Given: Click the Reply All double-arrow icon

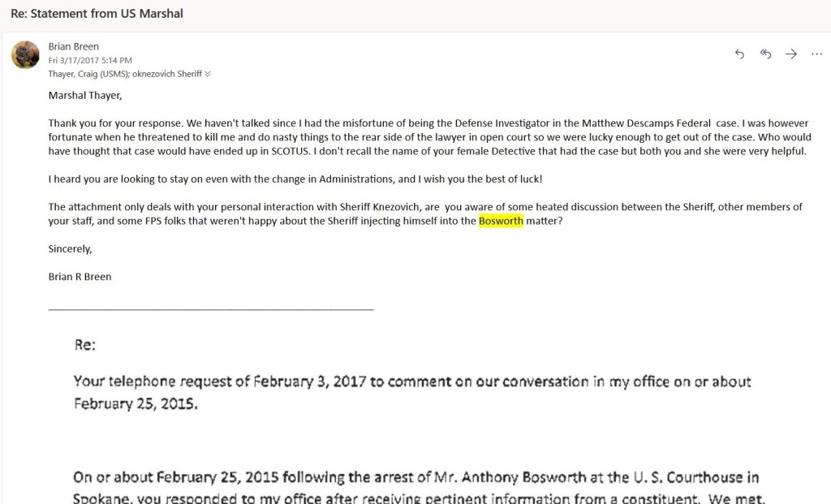Looking at the screenshot, I should tap(765, 54).
